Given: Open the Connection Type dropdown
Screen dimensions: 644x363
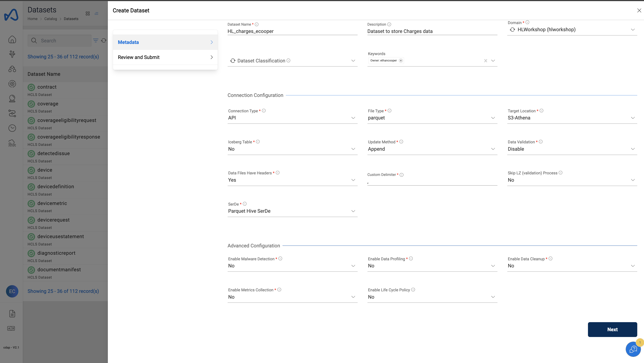Looking at the screenshot, I should (x=292, y=118).
